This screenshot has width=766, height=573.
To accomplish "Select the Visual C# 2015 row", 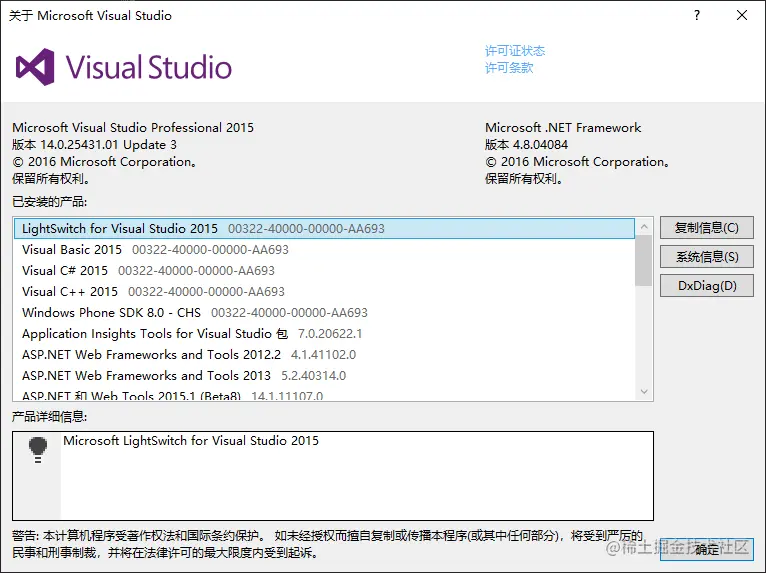I will [324, 271].
